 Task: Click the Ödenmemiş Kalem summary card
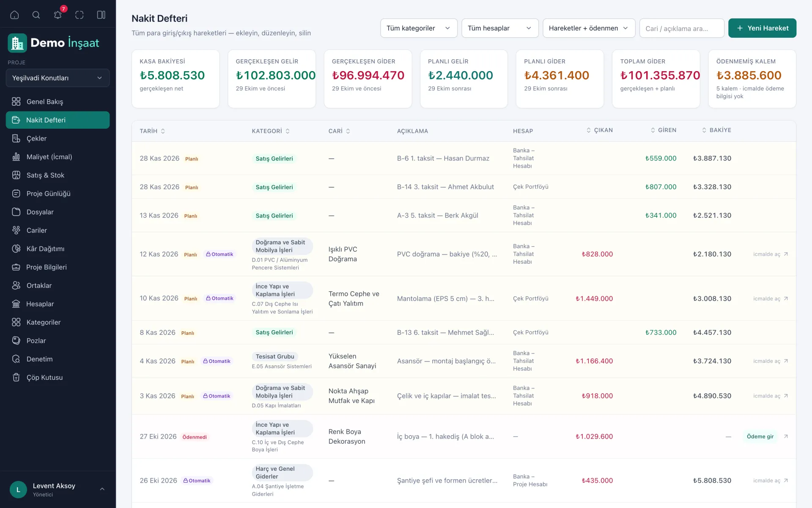click(752, 79)
